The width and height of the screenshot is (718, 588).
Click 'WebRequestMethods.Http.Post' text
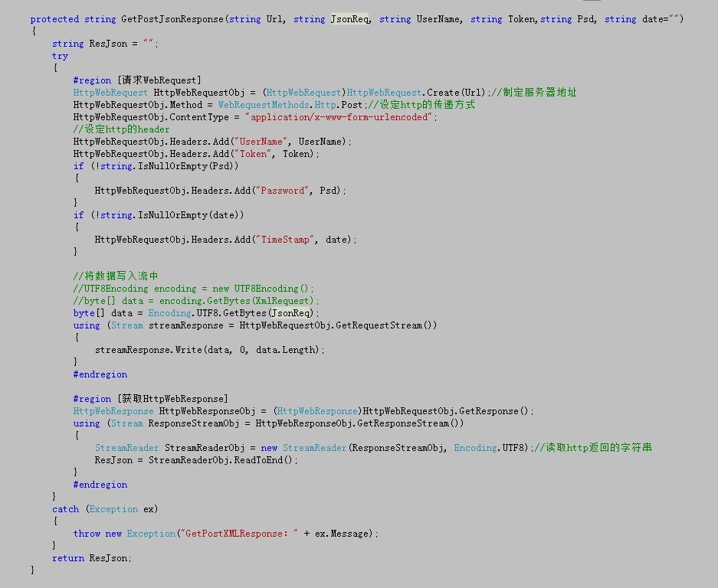point(290,105)
